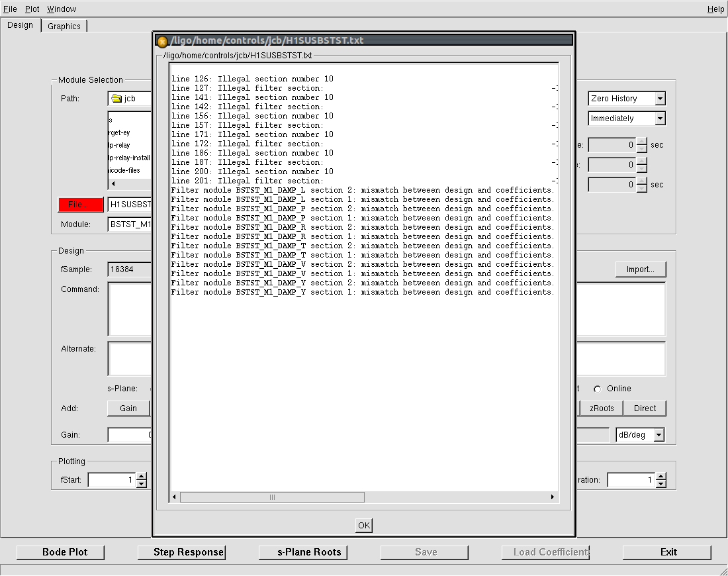
Task: Click the BSTST_M1_DAMP_L section 2 mismatch line
Action: [x=362, y=191]
